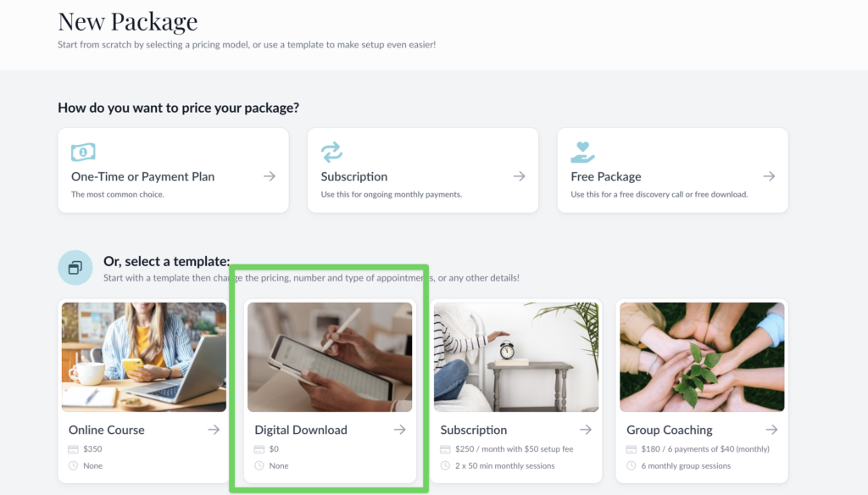Click the arrow next to Digital Download
Viewport: 868px width, 495px height.
(x=399, y=430)
